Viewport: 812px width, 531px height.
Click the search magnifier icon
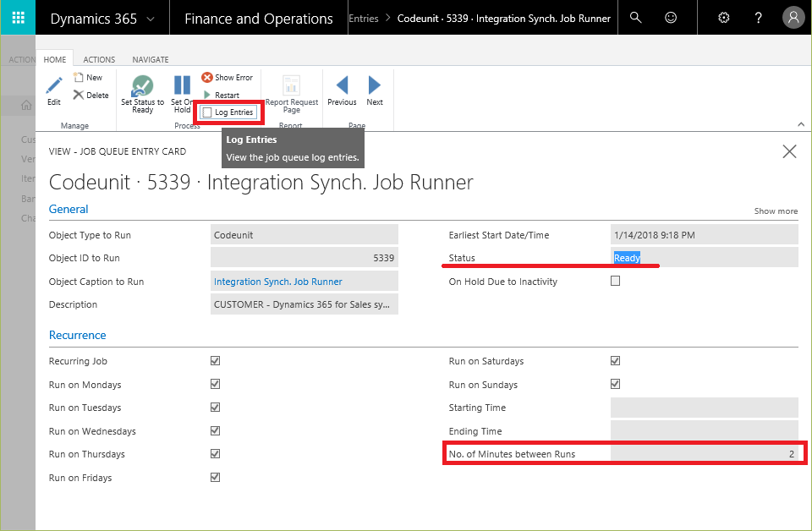click(635, 18)
